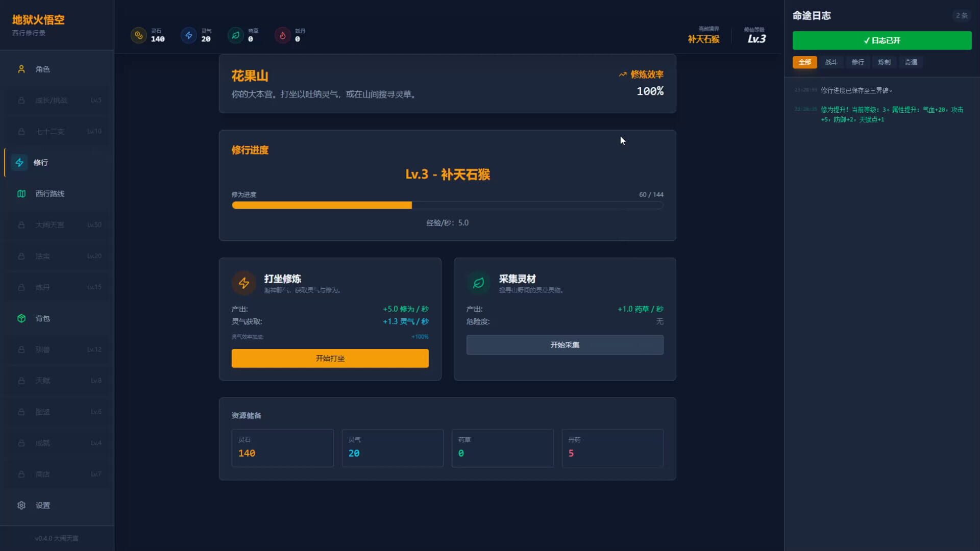The height and width of the screenshot is (551, 980).
Task: Click the 药草 leaf icon in the top bar
Action: 235,35
